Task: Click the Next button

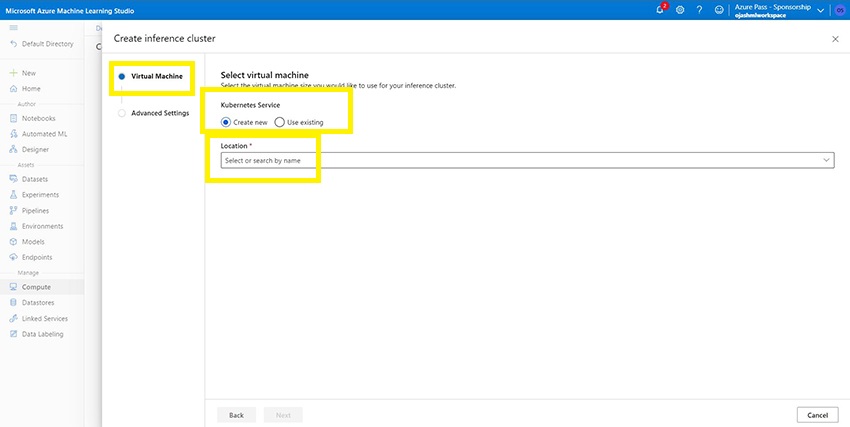Action: (x=283, y=415)
